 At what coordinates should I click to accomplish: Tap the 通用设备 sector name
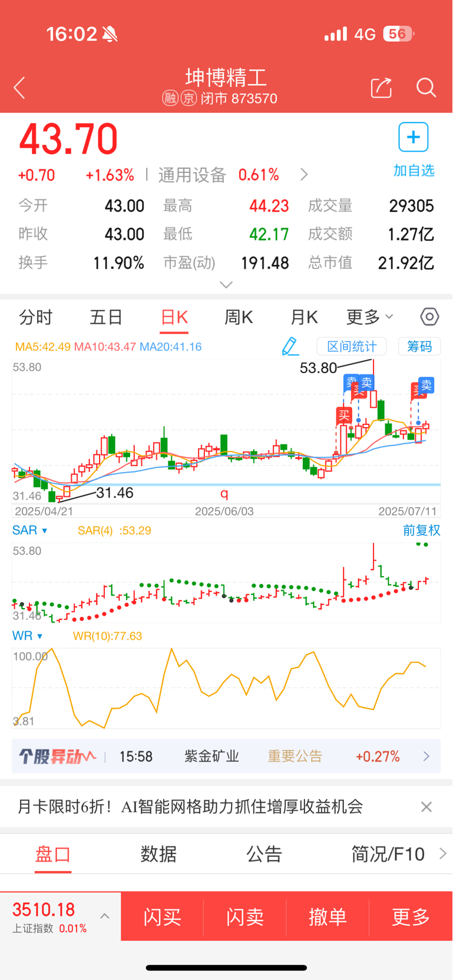(192, 175)
